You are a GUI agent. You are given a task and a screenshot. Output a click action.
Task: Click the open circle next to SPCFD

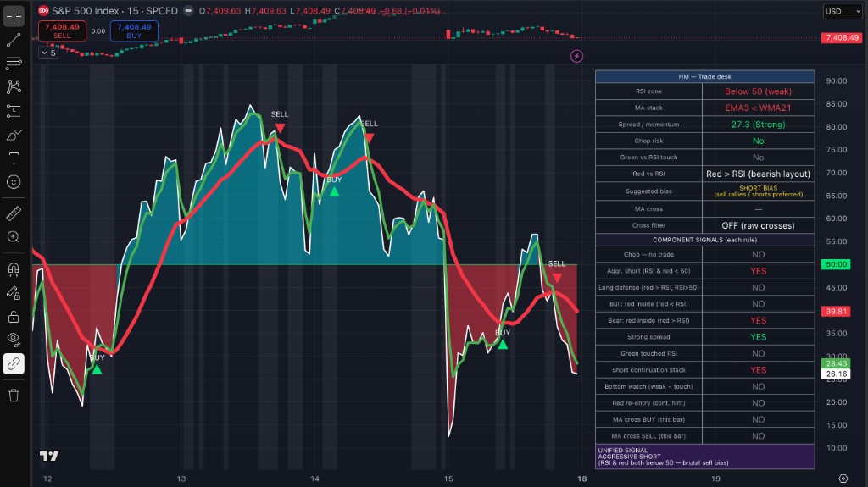coord(188,10)
